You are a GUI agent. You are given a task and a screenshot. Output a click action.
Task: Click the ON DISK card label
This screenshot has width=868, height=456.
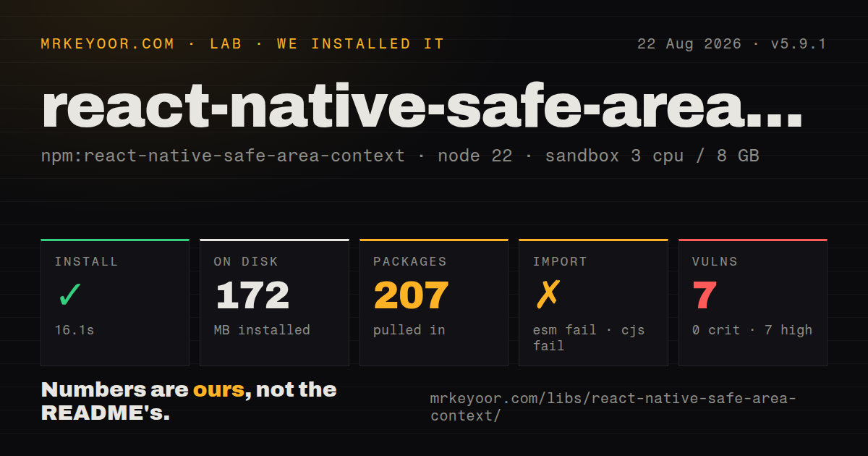pyautogui.click(x=246, y=262)
